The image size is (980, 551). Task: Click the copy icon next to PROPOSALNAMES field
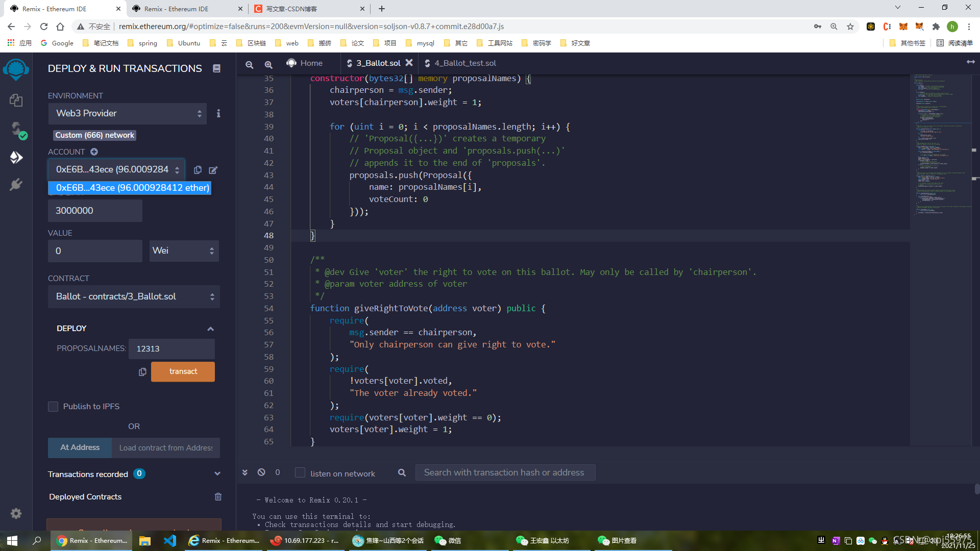point(142,371)
